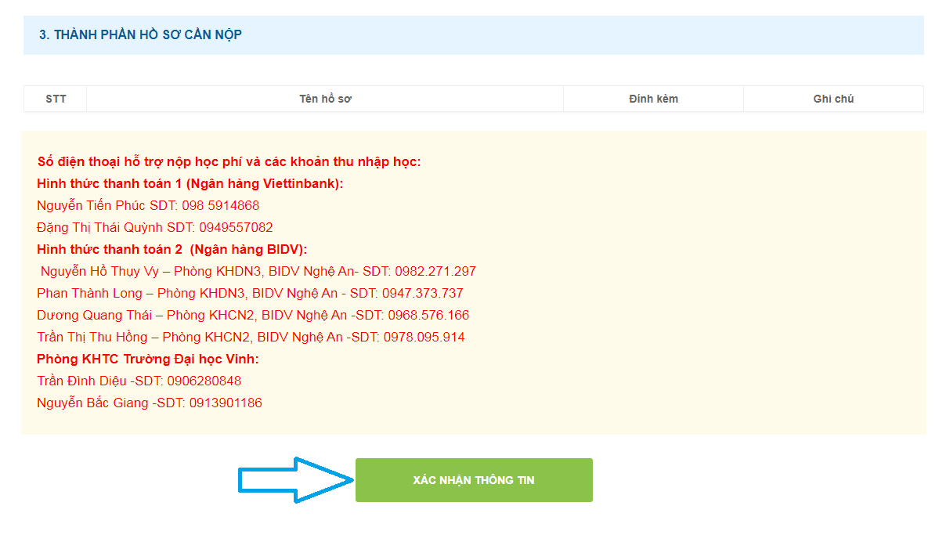This screenshot has width=939, height=560.
Task: Click the Đính kèm column header
Action: (x=653, y=99)
